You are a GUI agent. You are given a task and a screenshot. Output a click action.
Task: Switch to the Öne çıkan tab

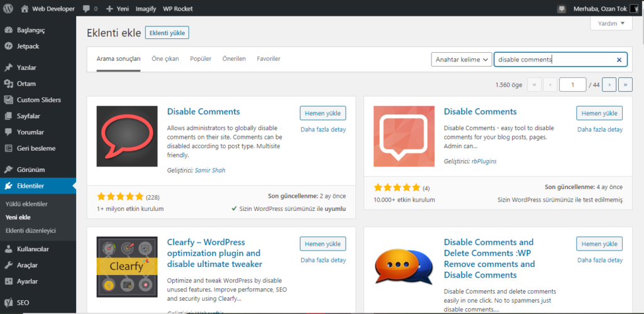click(x=165, y=59)
